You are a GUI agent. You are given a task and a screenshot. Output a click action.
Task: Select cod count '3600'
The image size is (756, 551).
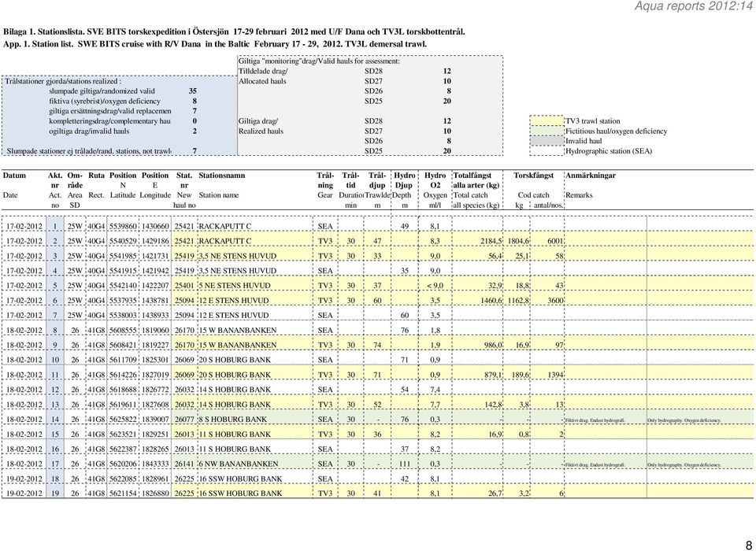point(555,301)
